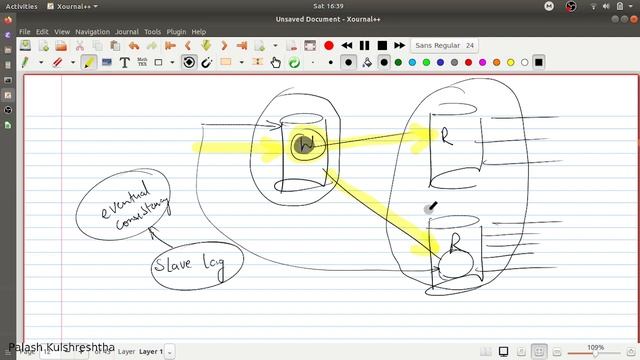Pick the red color swatch
The height and width of the screenshot is (360, 640).
point(469,62)
